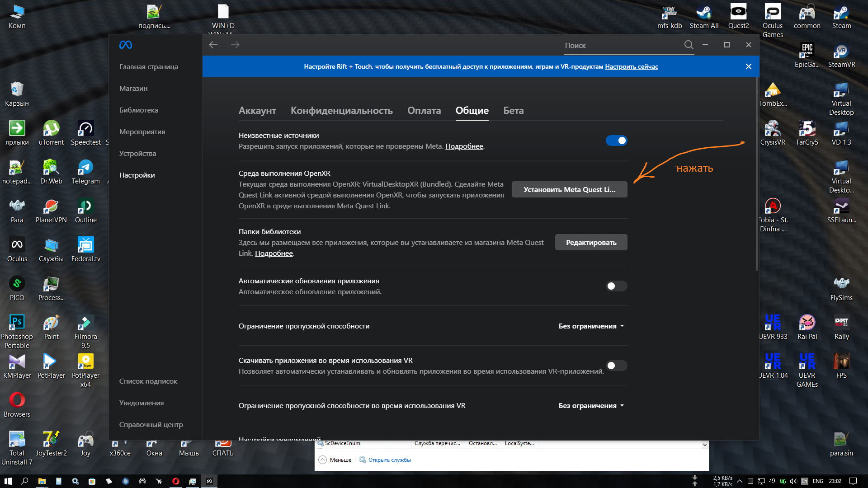This screenshot has height=488, width=868.
Task: Enable automatic app updates toggle
Action: 616,286
